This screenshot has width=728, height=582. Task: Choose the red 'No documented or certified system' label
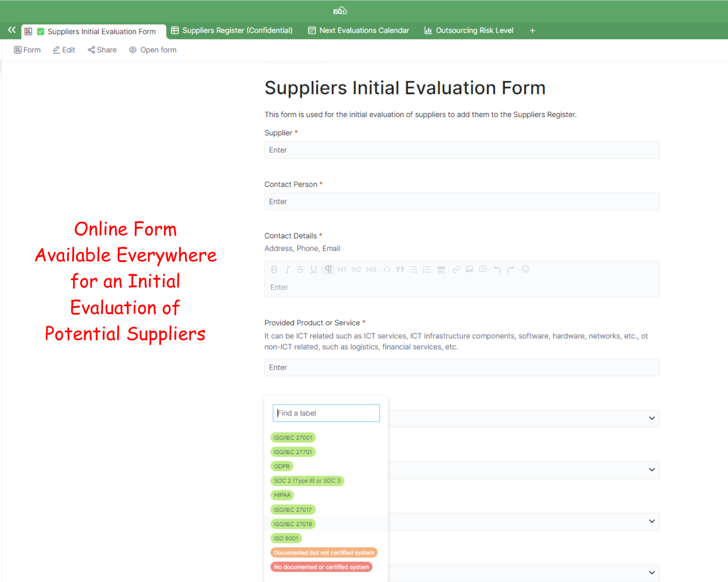(x=321, y=567)
